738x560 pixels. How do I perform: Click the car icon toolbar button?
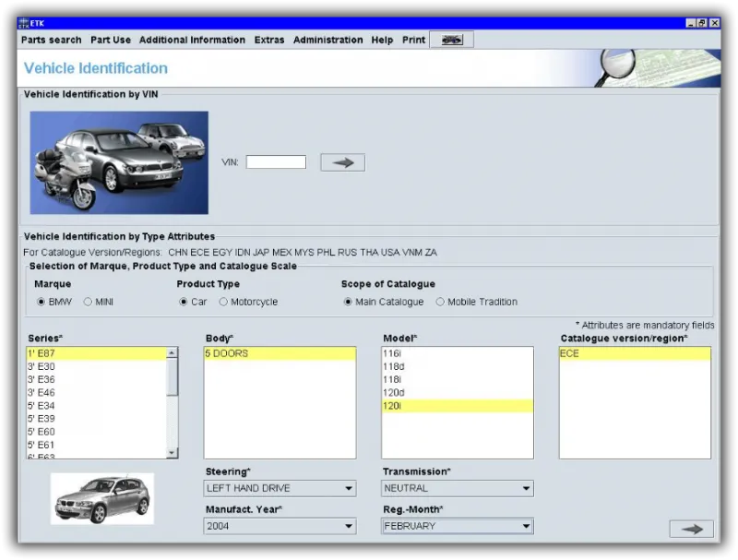(x=451, y=40)
